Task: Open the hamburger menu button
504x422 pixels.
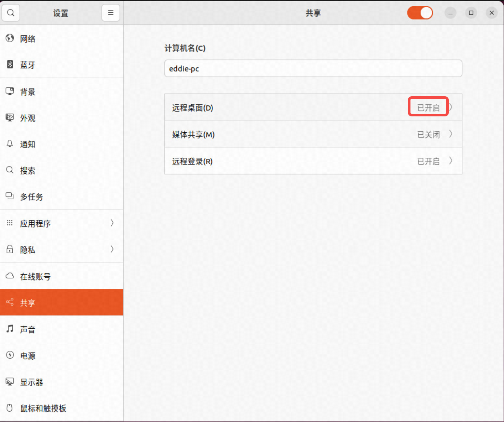Action: pyautogui.click(x=110, y=13)
